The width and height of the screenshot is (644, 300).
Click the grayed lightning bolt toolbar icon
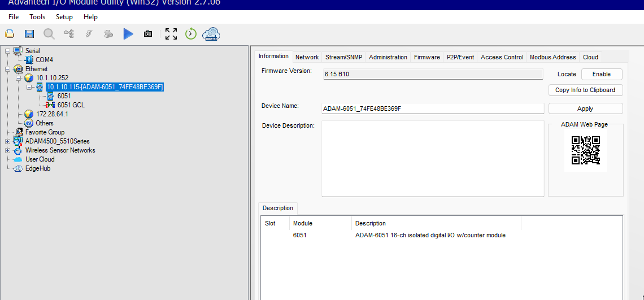[89, 34]
